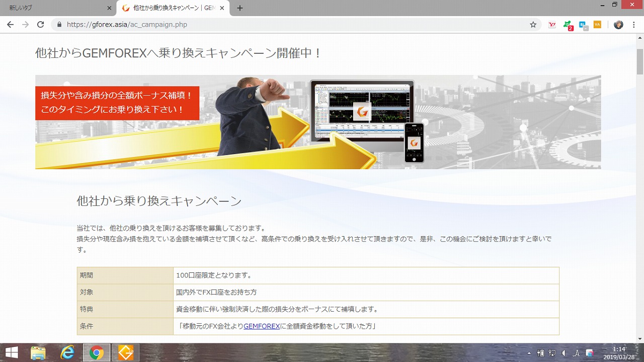
Task: Expand hidden system tray icons
Action: pyautogui.click(x=529, y=353)
